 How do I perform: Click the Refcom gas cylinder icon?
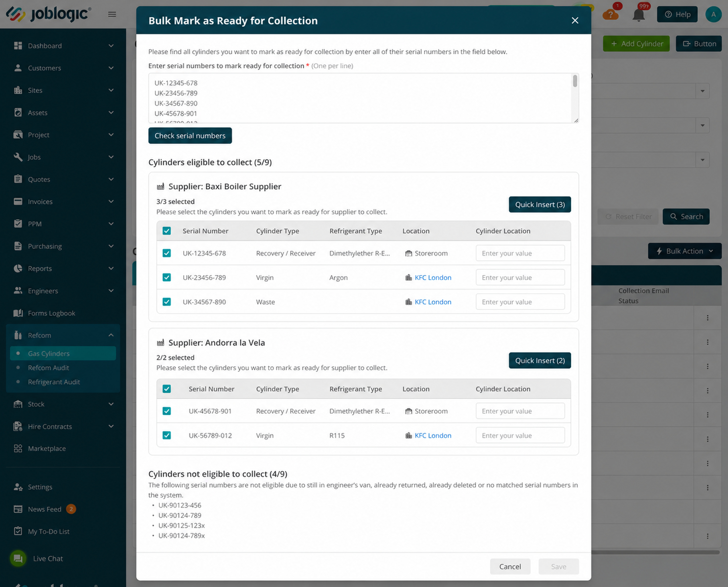coord(18,335)
